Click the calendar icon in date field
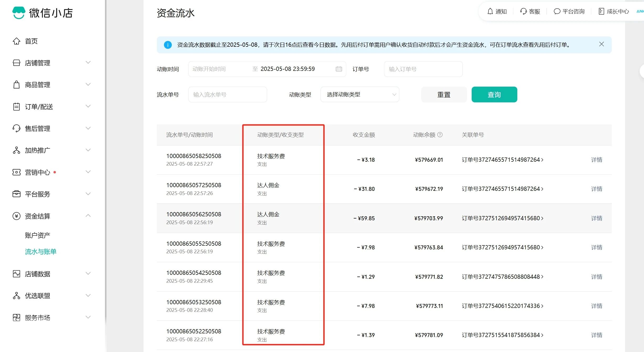Image resolution: width=644 pixels, height=352 pixels. click(x=339, y=69)
